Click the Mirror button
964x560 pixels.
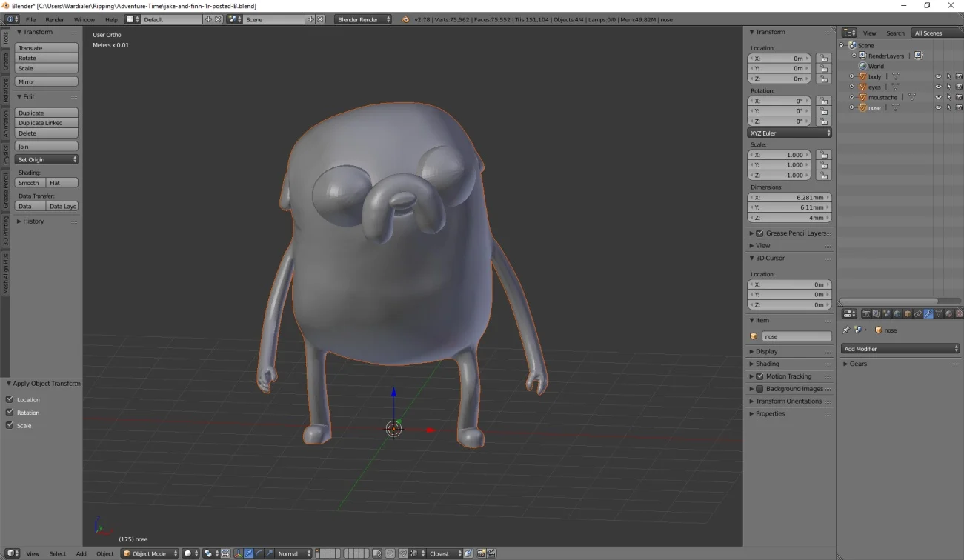(x=46, y=81)
